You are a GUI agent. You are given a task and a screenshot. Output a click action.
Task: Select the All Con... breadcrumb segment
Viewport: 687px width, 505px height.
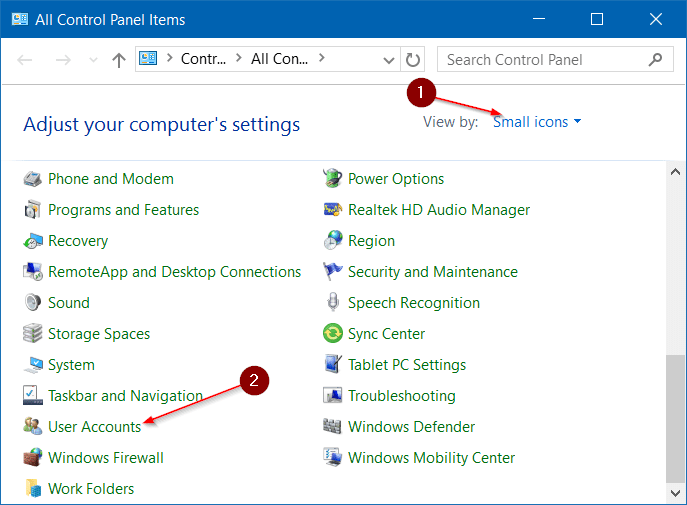click(x=280, y=58)
